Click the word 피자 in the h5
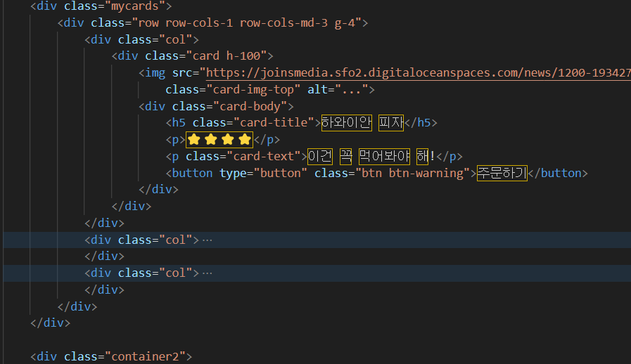Image resolution: width=631 pixels, height=364 pixels. 390,123
